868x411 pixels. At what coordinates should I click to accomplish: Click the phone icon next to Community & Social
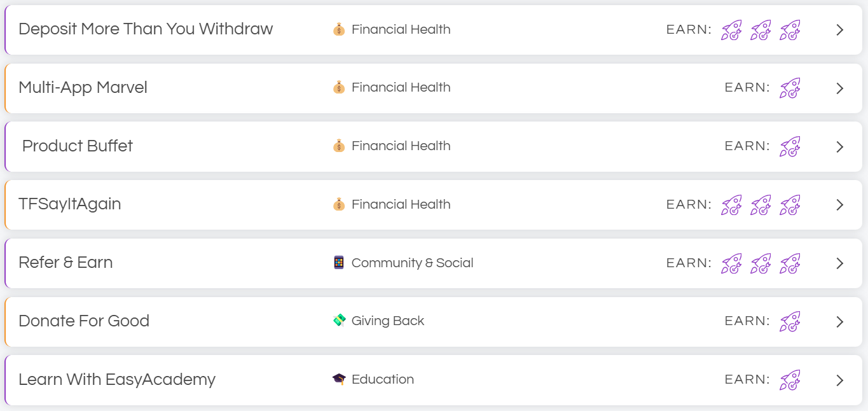(x=339, y=263)
